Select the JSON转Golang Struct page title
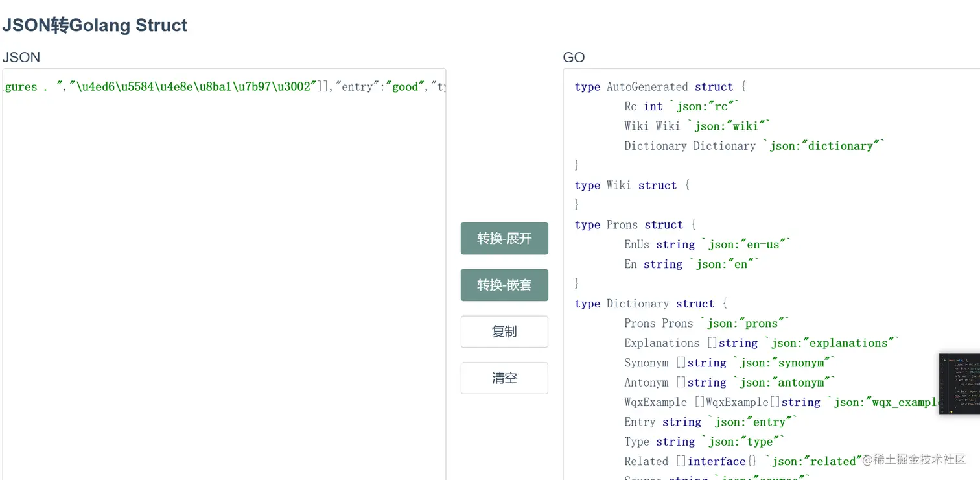980x480 pixels. pos(95,25)
